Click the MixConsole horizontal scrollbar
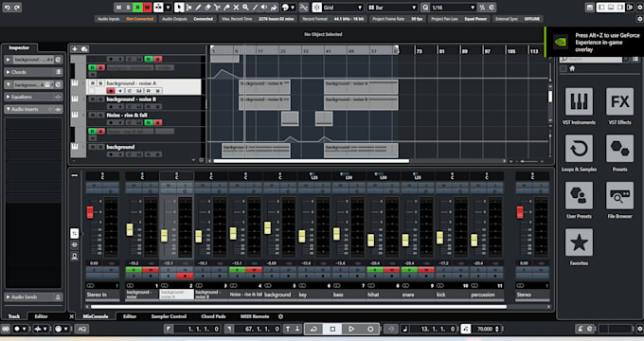 (298, 307)
